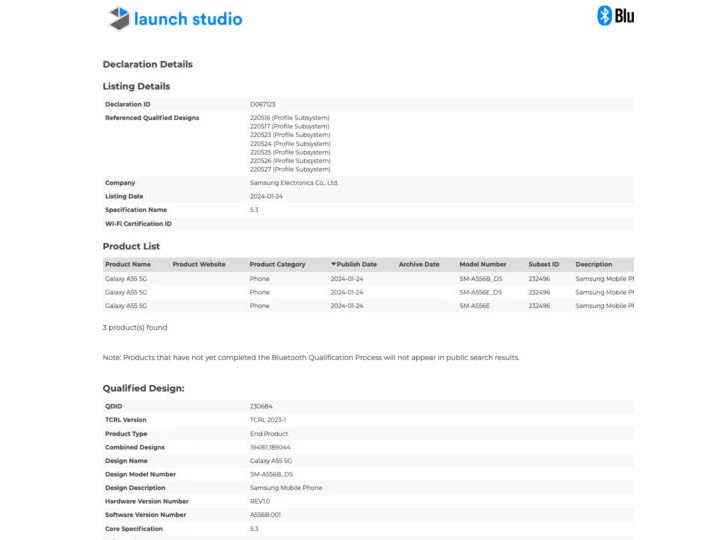Select Design Description Samsung Mobile Phone
This screenshot has height=540, width=728.
tap(286, 488)
